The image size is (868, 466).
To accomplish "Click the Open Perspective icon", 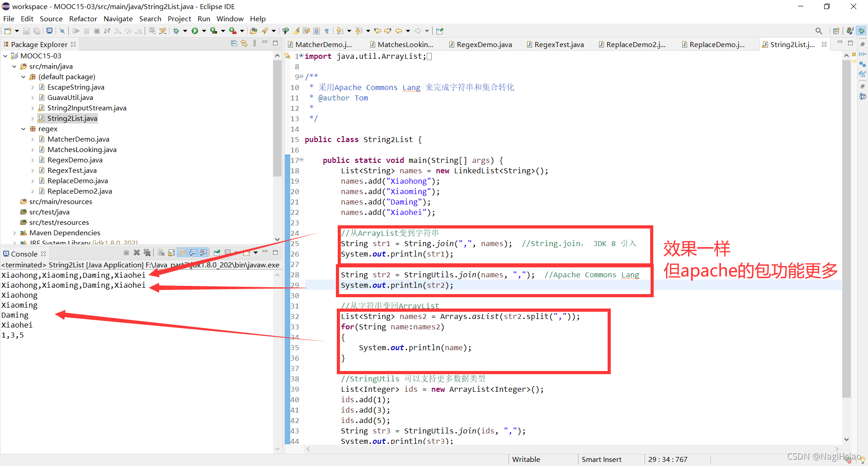I will pyautogui.click(x=836, y=31).
